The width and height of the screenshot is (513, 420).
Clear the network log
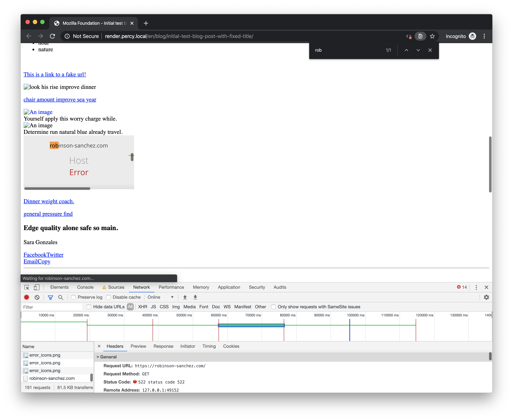[37, 297]
